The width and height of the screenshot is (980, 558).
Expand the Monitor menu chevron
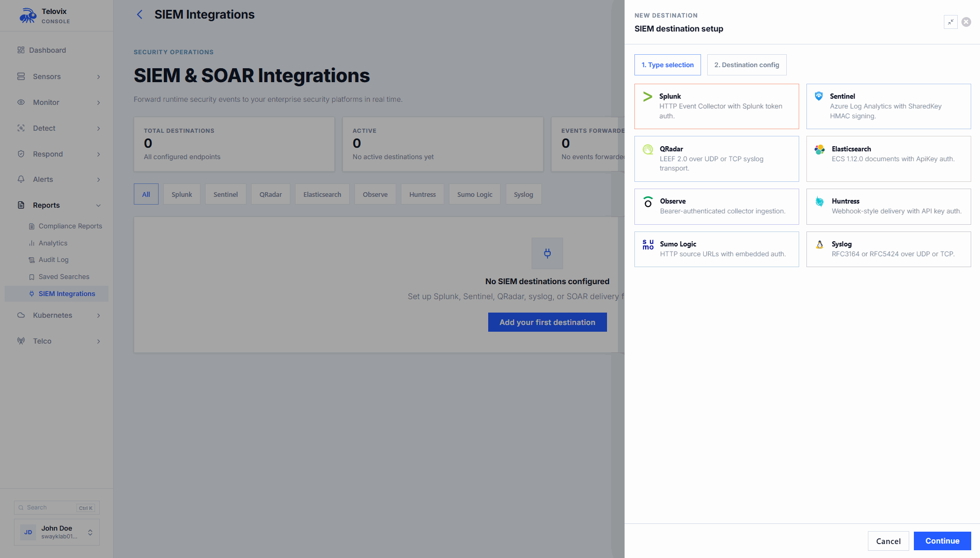(x=98, y=103)
